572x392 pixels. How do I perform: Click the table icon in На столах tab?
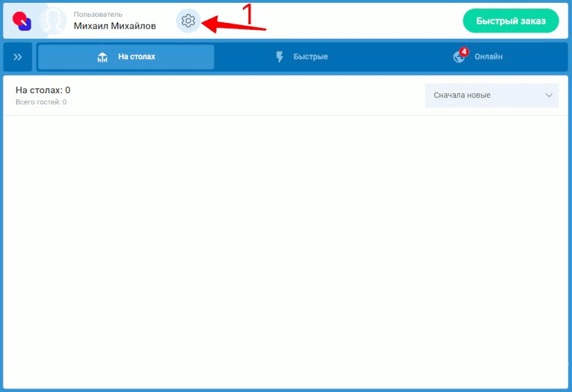click(x=102, y=57)
